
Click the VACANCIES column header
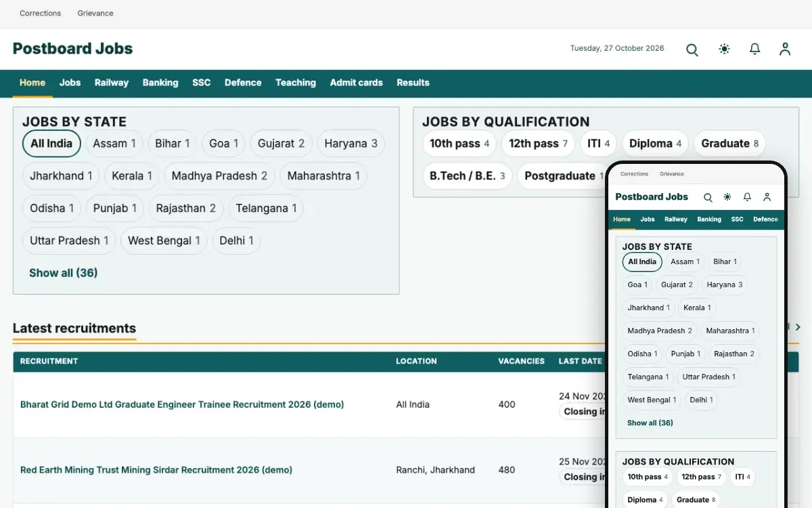521,361
